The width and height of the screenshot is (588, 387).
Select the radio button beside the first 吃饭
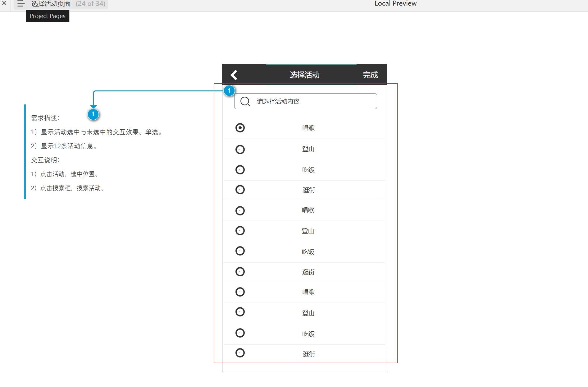(x=240, y=170)
